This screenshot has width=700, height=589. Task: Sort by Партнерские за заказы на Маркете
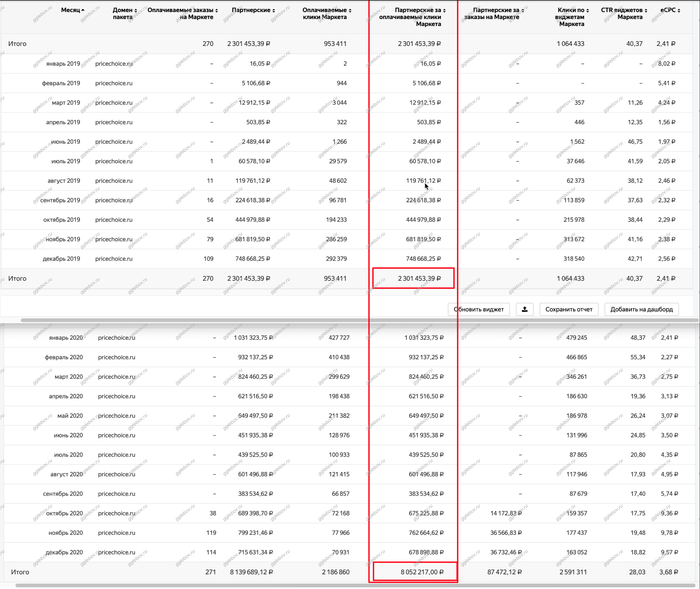click(x=522, y=10)
